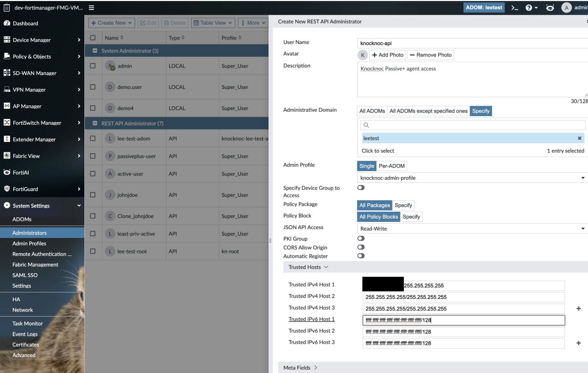Toggle the hamburger sidebar menu icon

(x=91, y=8)
